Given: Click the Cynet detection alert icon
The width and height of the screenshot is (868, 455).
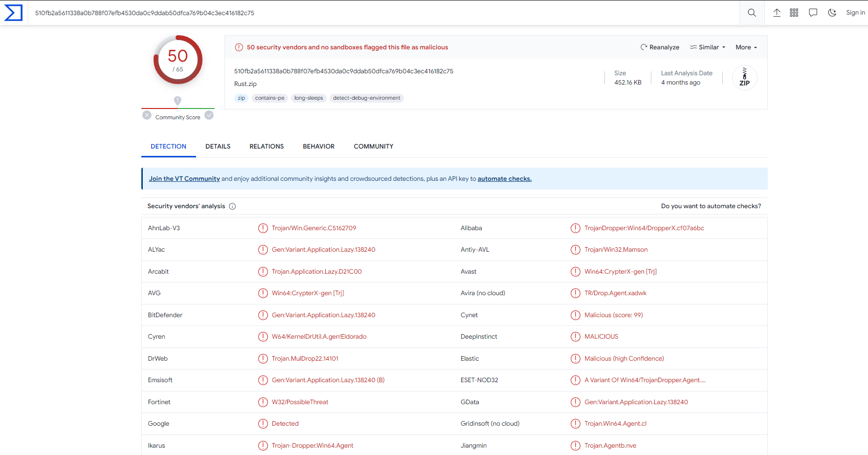Looking at the screenshot, I should (x=576, y=315).
